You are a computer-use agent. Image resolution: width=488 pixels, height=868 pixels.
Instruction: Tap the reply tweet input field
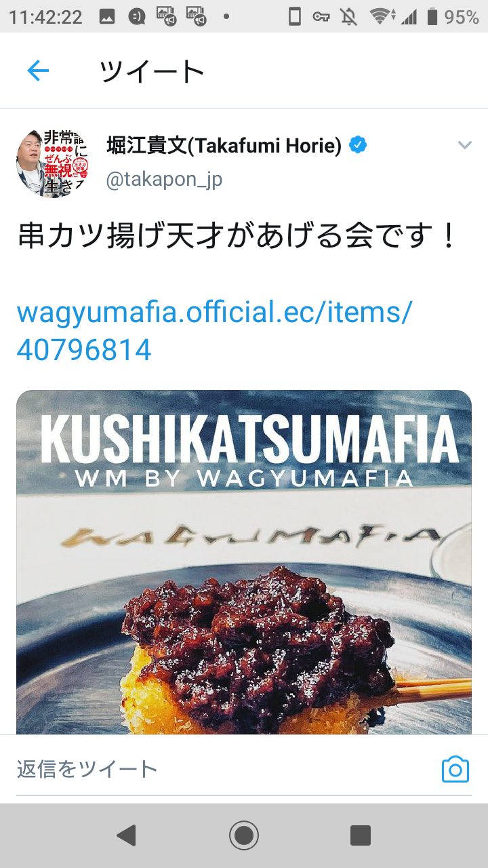pos(224,769)
